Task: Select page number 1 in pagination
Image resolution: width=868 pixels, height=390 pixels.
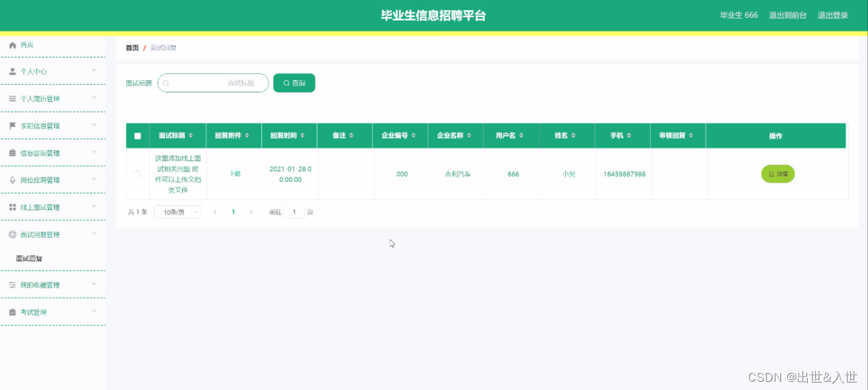Action: [x=234, y=212]
